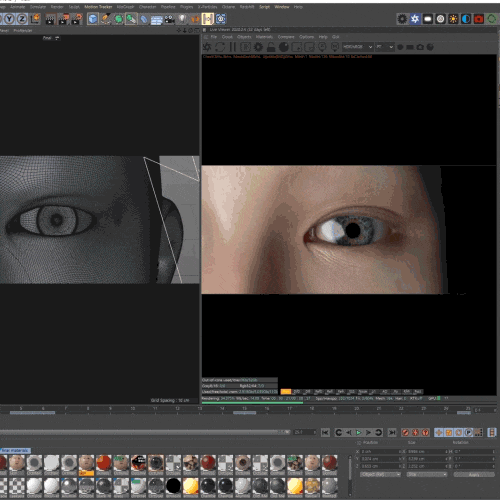Screen dimensions: 500x500
Task: Add a floor environment object
Action: [x=156, y=20]
